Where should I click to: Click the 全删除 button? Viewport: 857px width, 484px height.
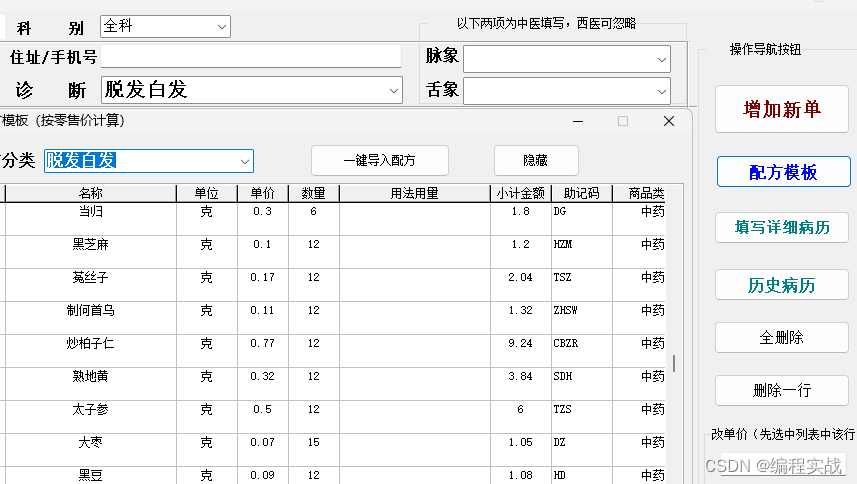[782, 338]
